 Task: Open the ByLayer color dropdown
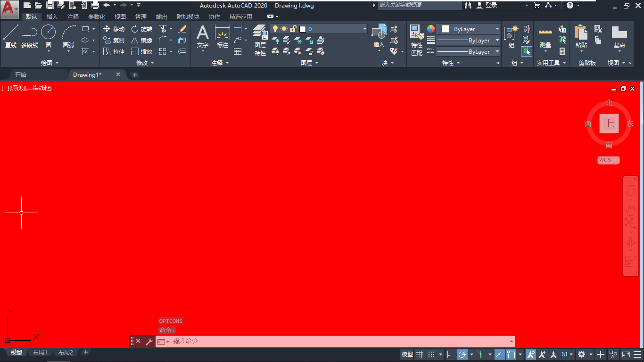tap(468, 29)
